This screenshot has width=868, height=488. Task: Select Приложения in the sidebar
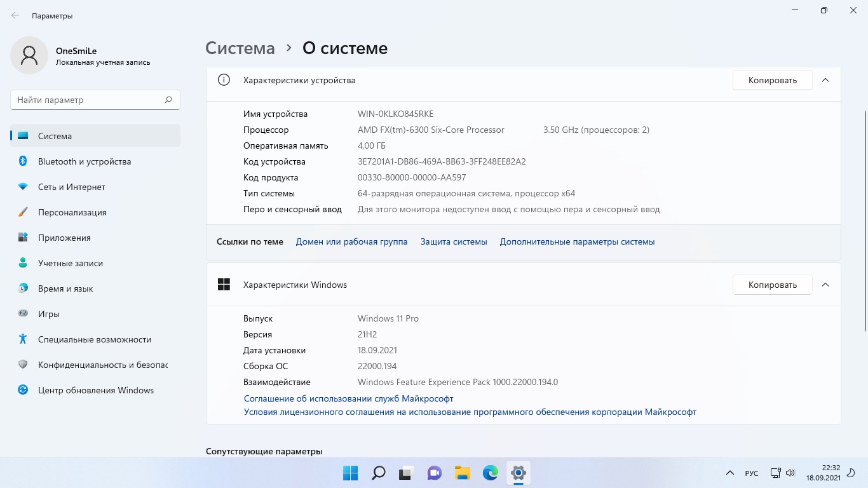(x=95, y=238)
